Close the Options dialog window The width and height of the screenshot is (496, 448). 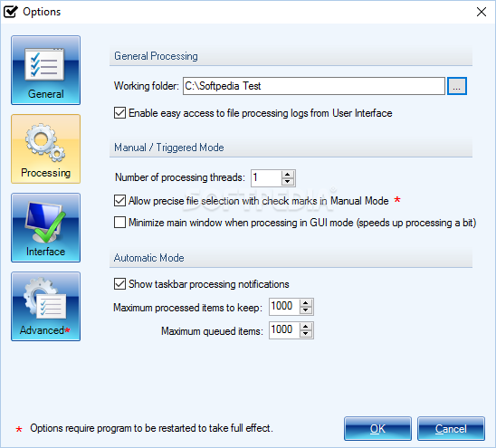[482, 12]
